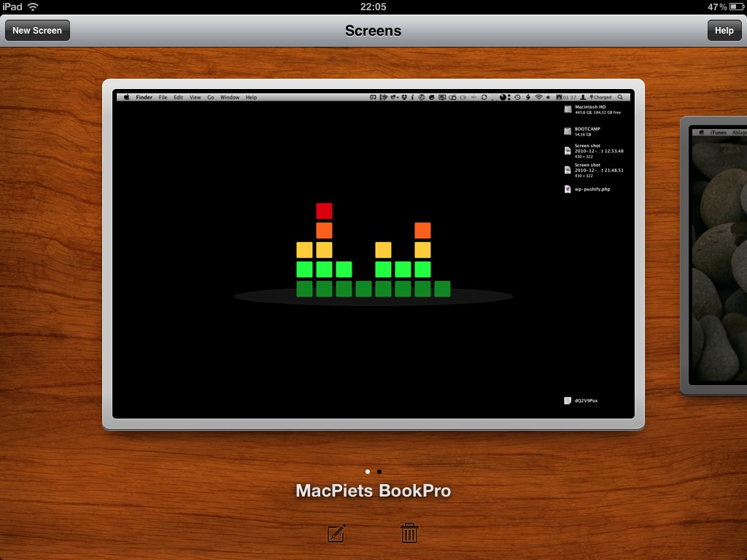Tap the MacPiets BookPro screen name label
This screenshot has width=747, height=560.
(x=373, y=491)
